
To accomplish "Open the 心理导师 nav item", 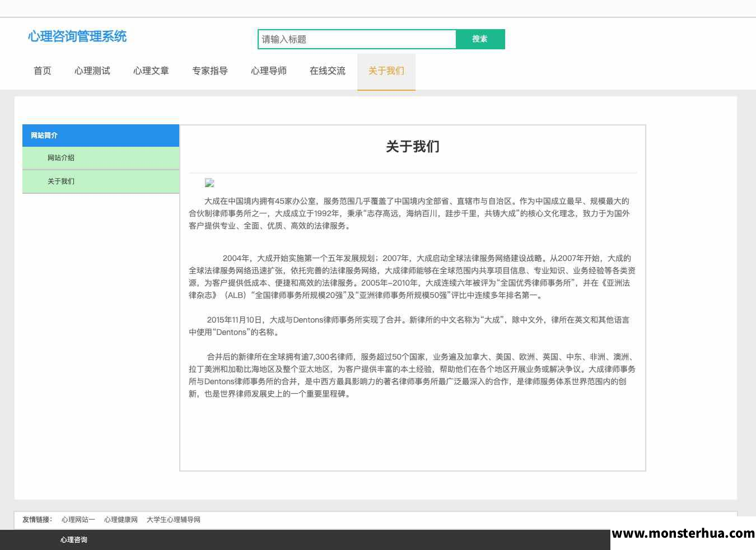I will click(269, 71).
